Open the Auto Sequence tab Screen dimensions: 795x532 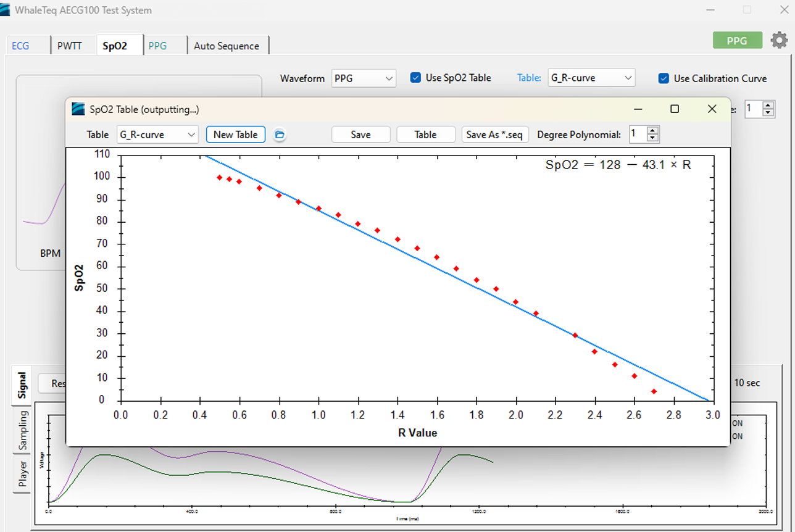click(x=227, y=46)
